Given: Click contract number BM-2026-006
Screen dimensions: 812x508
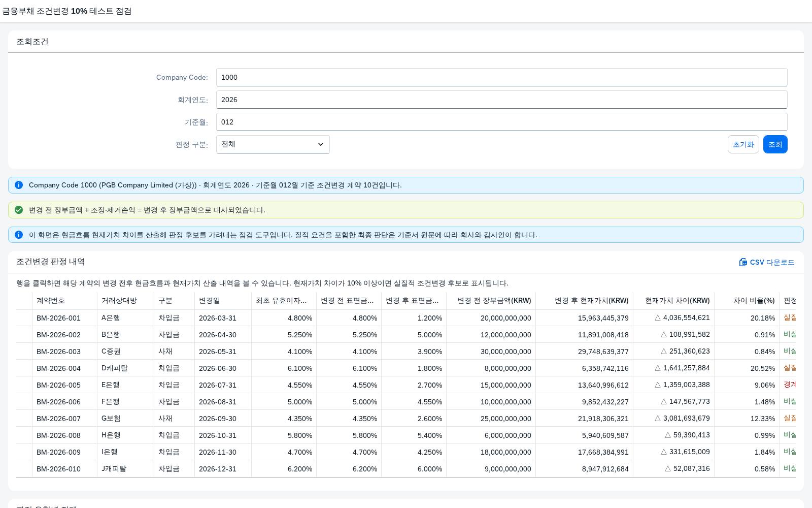Looking at the screenshot, I should tap(58, 402).
